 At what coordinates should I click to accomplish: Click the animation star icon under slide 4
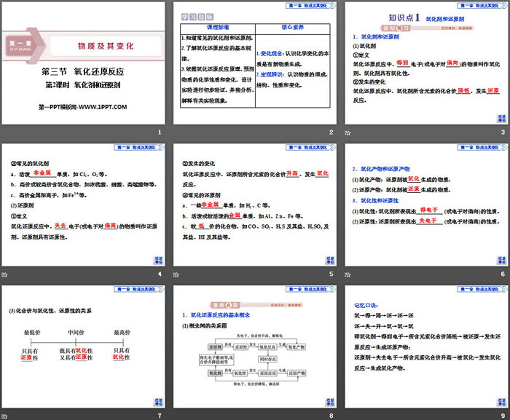[x=4, y=274]
